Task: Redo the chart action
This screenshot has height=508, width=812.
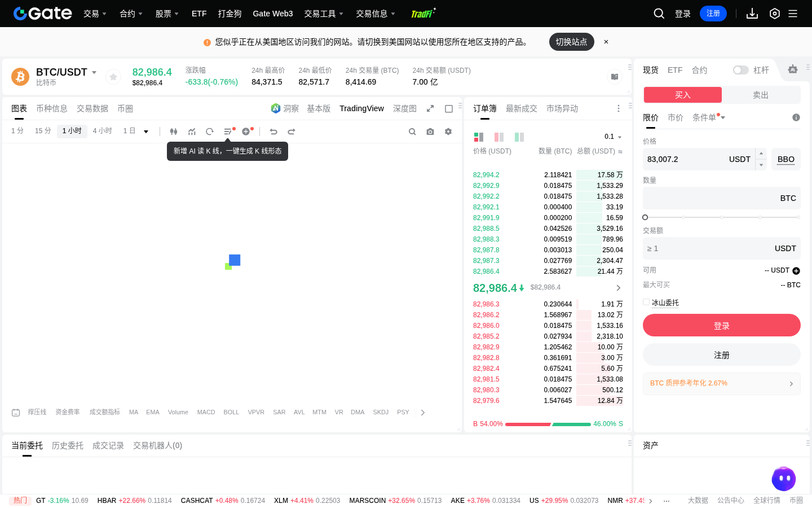Action: 292,132
